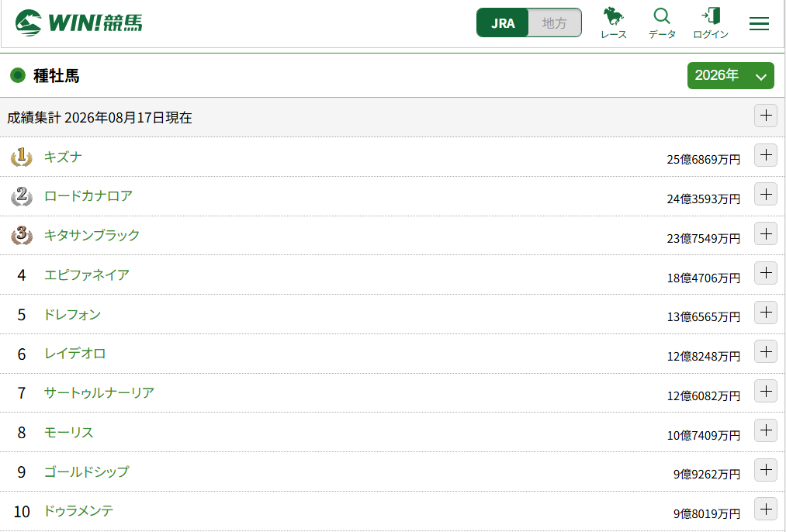
Task: Click the gold first-place medal icon
Action: point(22,157)
